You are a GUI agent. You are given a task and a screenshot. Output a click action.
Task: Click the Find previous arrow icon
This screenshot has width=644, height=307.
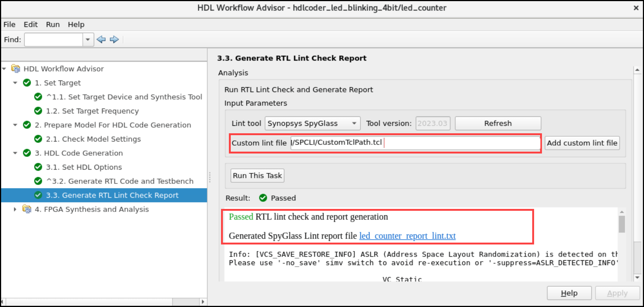101,39
